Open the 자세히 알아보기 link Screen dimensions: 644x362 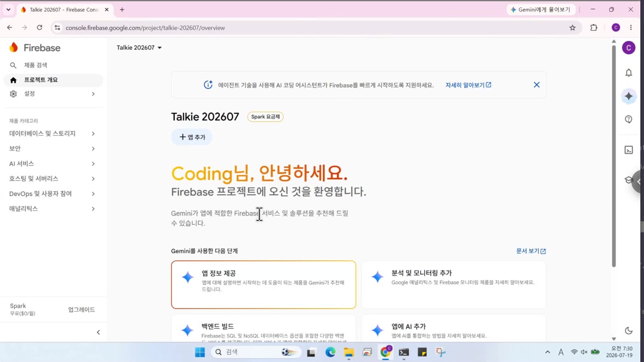pos(468,85)
